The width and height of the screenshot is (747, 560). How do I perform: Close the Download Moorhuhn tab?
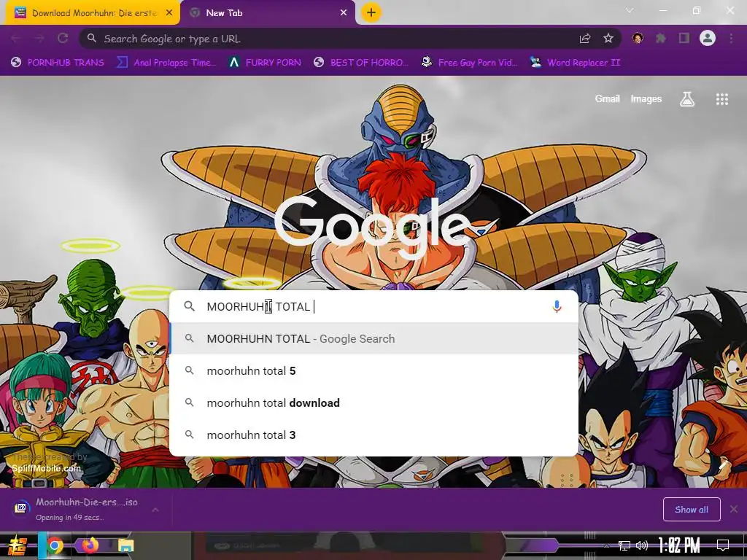pos(169,13)
